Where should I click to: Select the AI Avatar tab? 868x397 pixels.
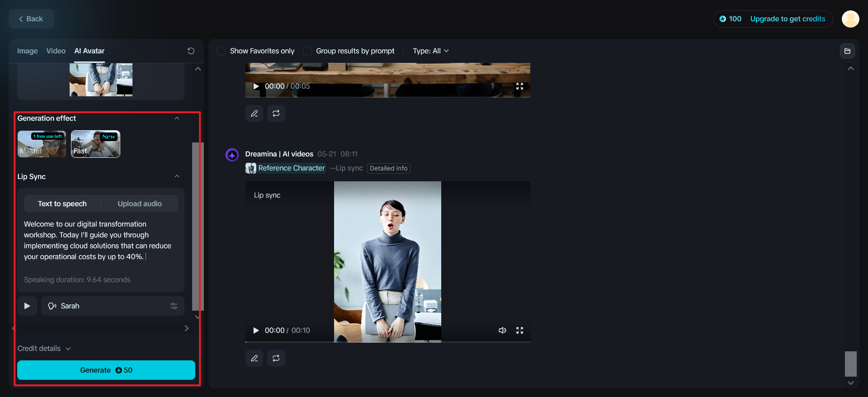pyautogui.click(x=90, y=51)
